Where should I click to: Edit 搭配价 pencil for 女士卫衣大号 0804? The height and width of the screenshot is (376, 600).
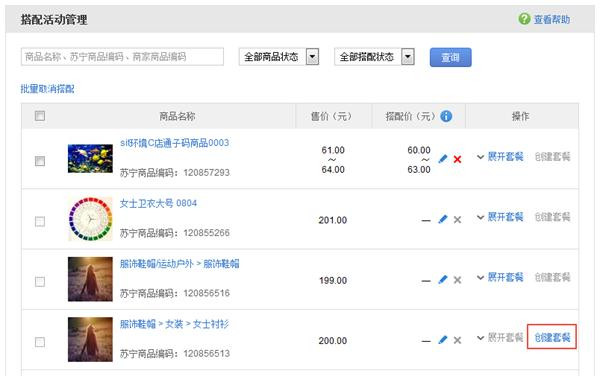443,219
